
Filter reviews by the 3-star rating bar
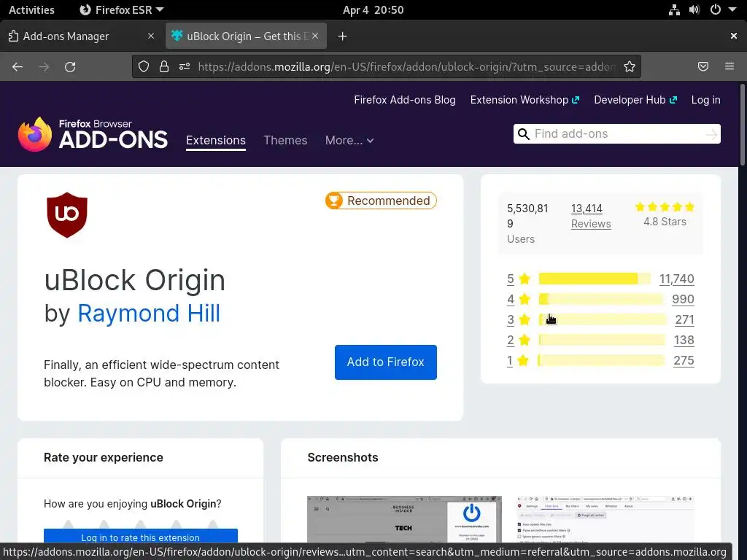(x=602, y=319)
